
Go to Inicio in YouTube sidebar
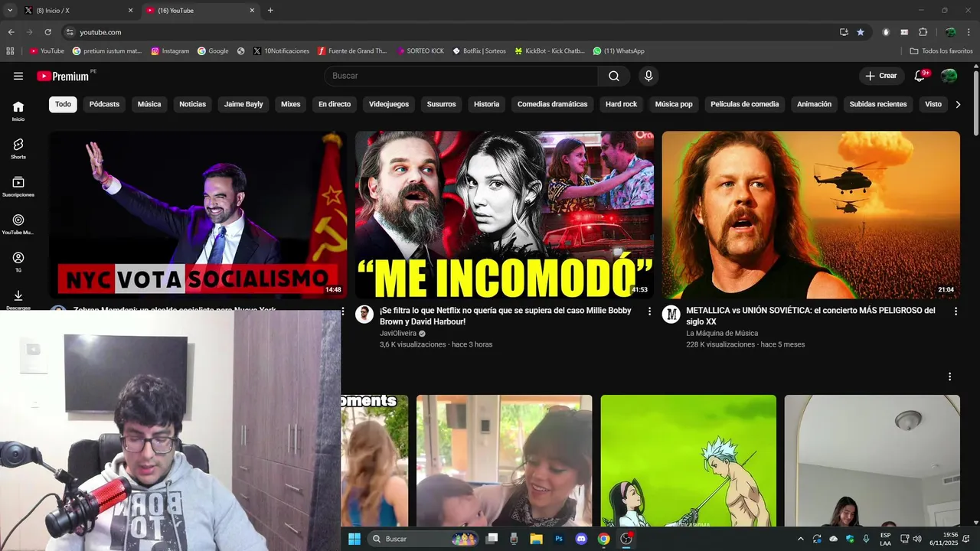(18, 111)
